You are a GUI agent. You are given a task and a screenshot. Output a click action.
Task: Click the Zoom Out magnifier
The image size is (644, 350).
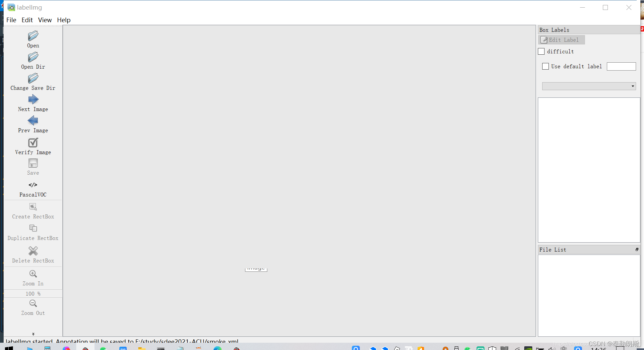coord(33,303)
